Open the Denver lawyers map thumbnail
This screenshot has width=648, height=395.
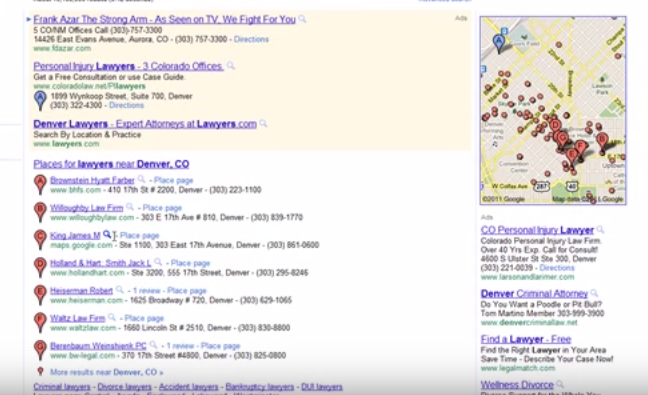tap(553, 110)
